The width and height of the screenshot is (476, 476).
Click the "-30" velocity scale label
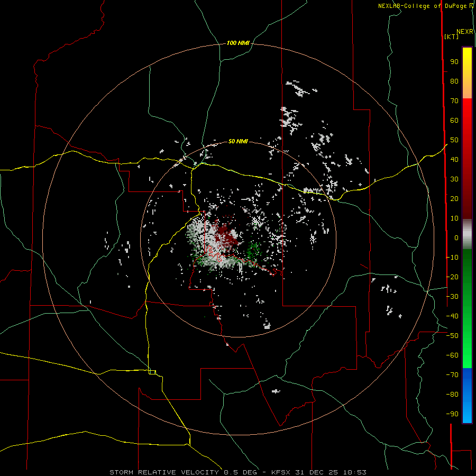click(452, 297)
